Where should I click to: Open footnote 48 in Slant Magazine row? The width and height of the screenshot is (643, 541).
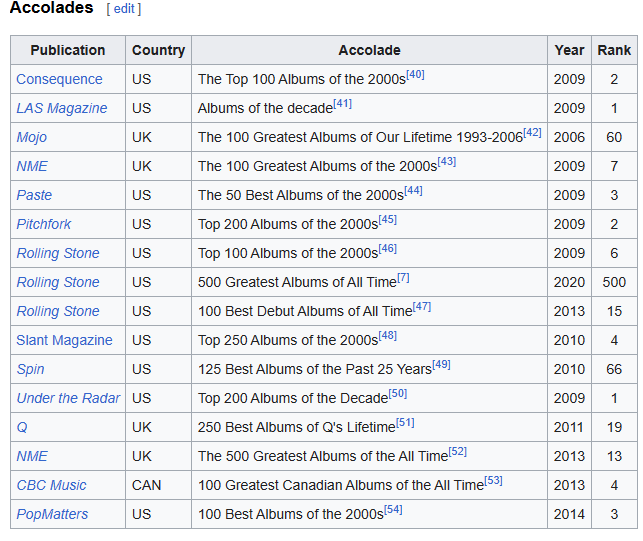point(388,336)
